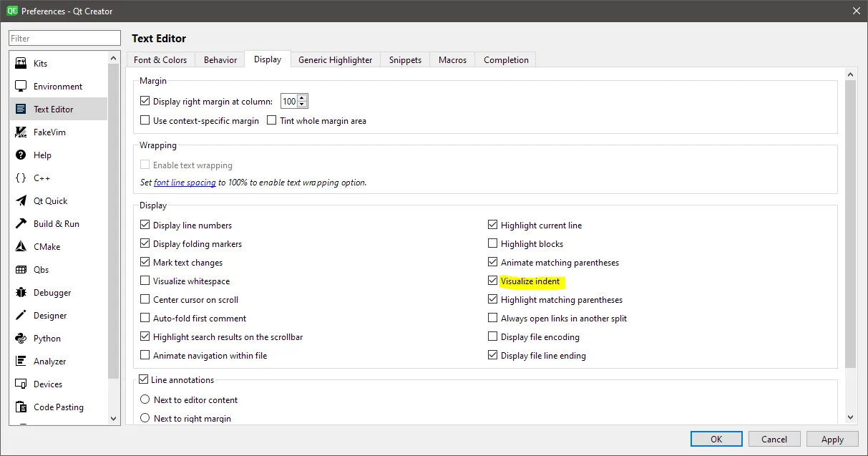Open the Qt Quick arrow icon
The image size is (868, 456).
click(x=21, y=200)
